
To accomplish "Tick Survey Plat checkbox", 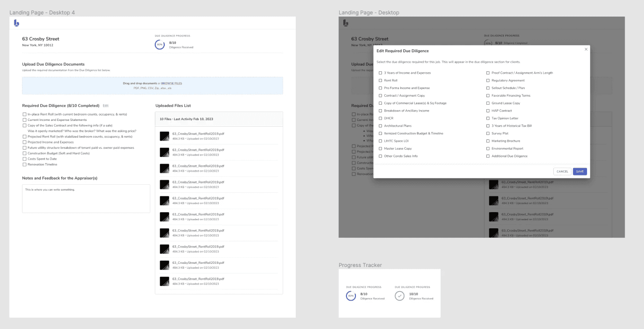I will tap(488, 133).
